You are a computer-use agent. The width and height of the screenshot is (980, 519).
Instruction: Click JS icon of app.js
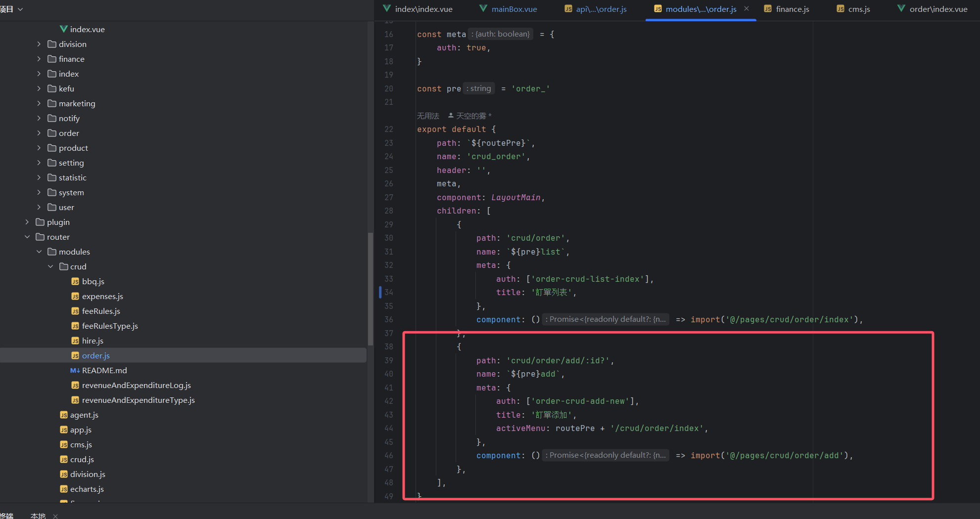[x=64, y=430]
